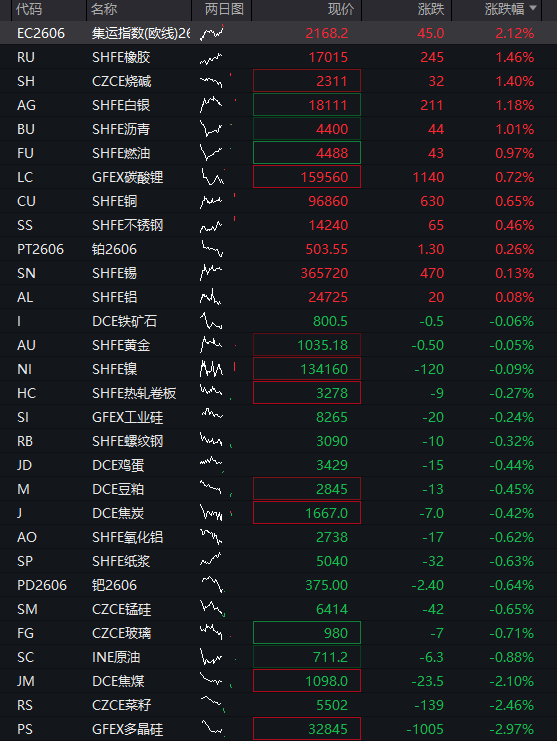Select the 涨跌 column header
The height and width of the screenshot is (741, 557).
click(x=430, y=9)
